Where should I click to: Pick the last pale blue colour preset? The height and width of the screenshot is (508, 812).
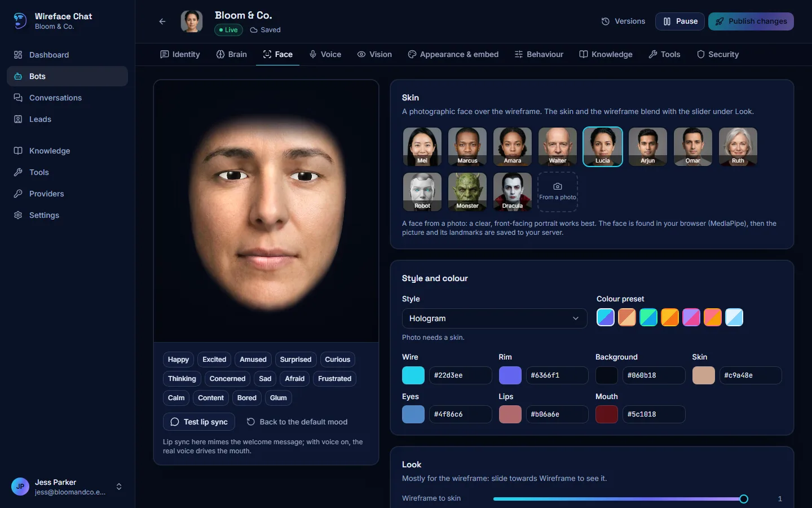tap(734, 317)
